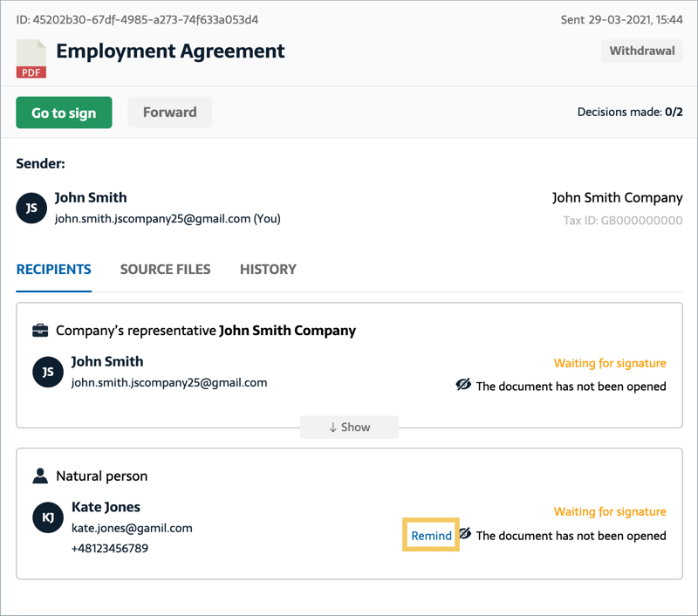Click the JS avatar in recipients section

pyautogui.click(x=47, y=372)
